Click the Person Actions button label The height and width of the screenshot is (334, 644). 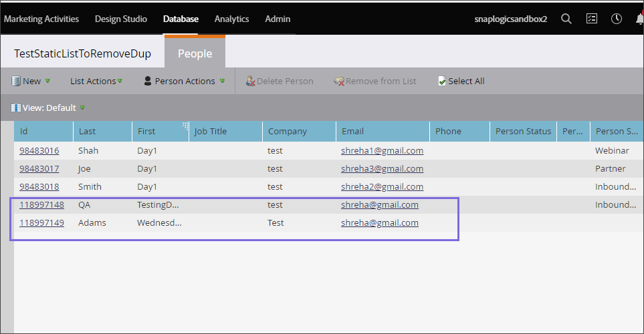tap(185, 81)
